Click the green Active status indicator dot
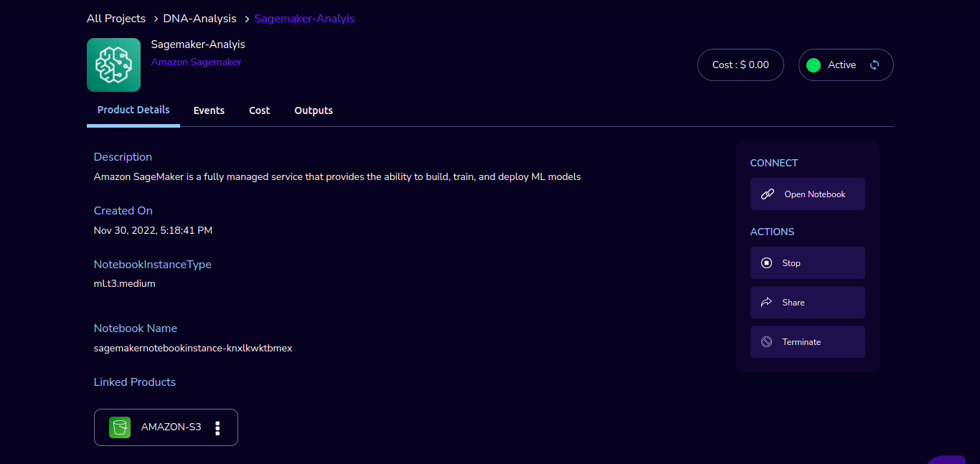This screenshot has width=980, height=464. (814, 65)
